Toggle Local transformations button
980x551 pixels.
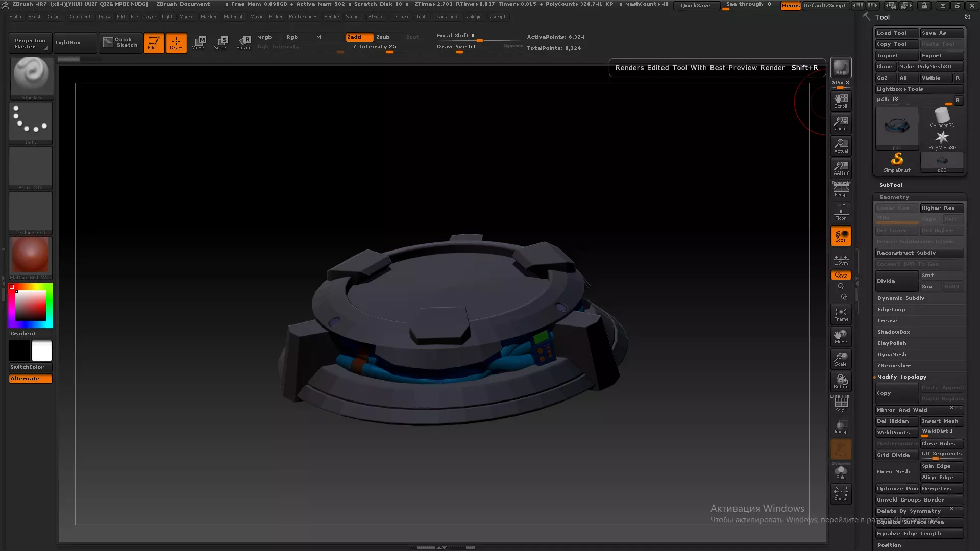(x=841, y=236)
